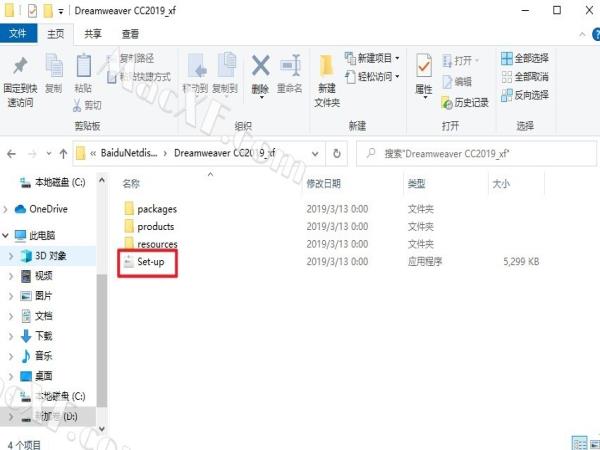Click the Copy icon in ribbon
Screen dimensions: 600x450
54,65
